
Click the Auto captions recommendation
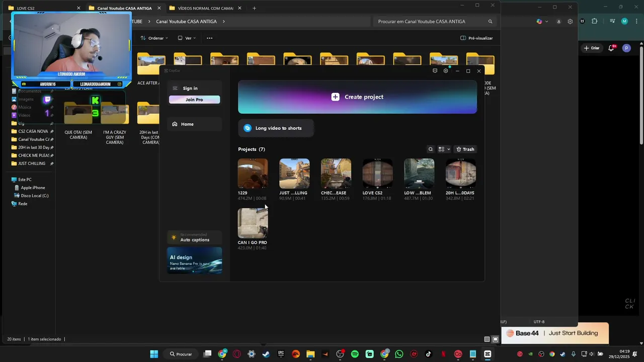[194, 237]
